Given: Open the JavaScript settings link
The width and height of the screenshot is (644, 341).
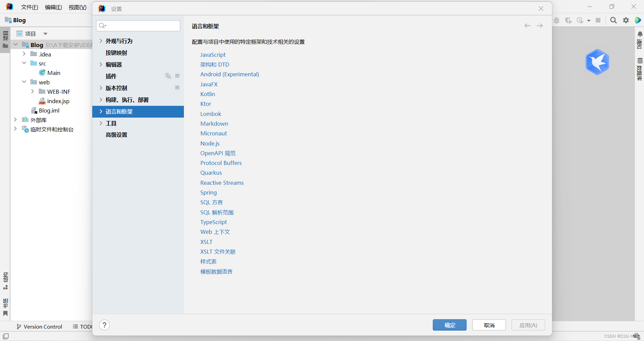Looking at the screenshot, I should tap(213, 55).
